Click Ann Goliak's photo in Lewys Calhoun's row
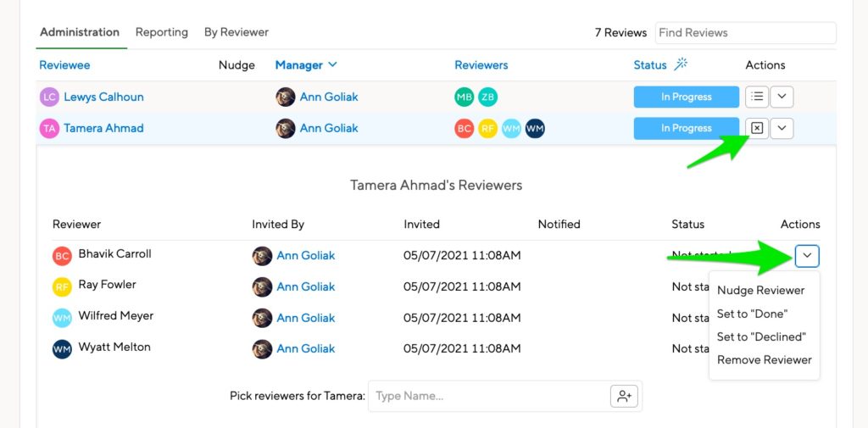The image size is (868, 428). click(285, 97)
